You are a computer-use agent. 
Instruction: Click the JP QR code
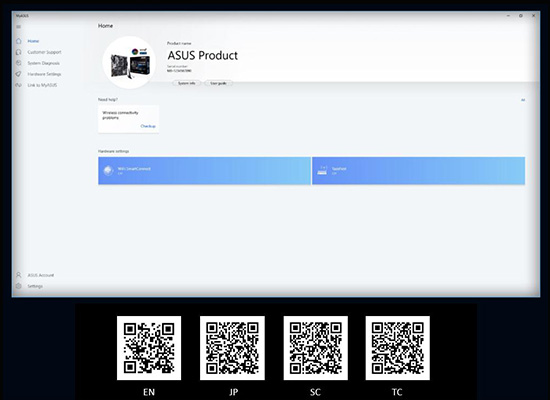pyautogui.click(x=232, y=348)
